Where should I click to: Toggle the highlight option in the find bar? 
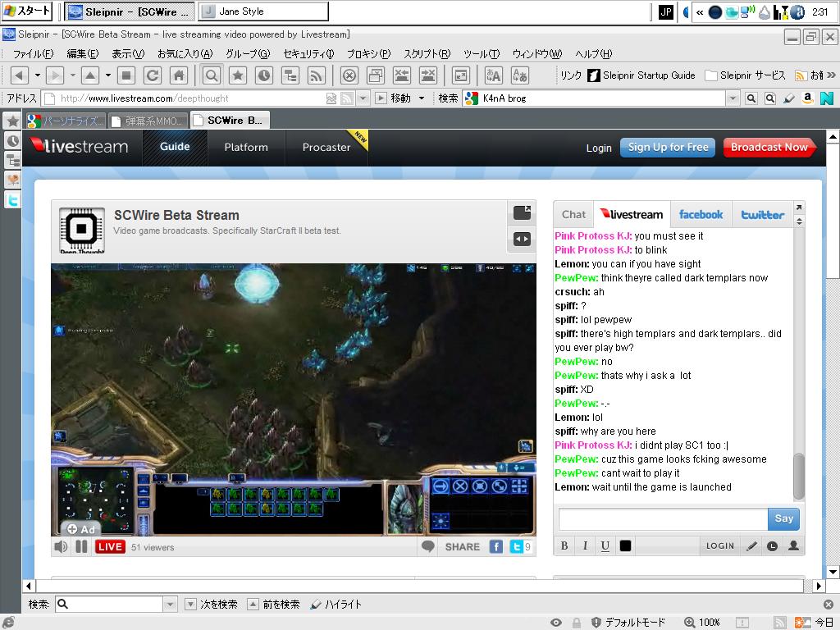pos(336,605)
